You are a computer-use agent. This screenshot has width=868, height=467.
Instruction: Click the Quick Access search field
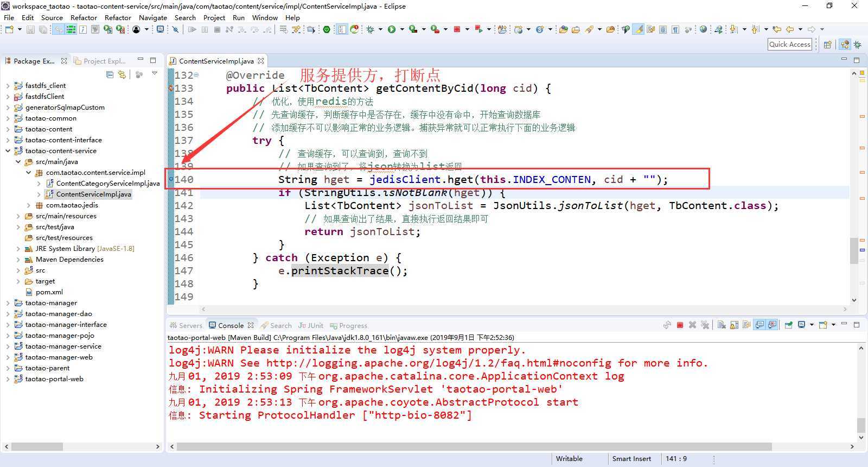pyautogui.click(x=790, y=45)
